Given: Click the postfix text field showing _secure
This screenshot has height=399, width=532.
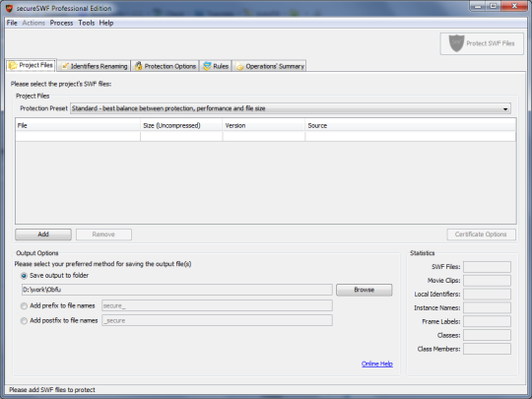Looking at the screenshot, I should (x=217, y=320).
